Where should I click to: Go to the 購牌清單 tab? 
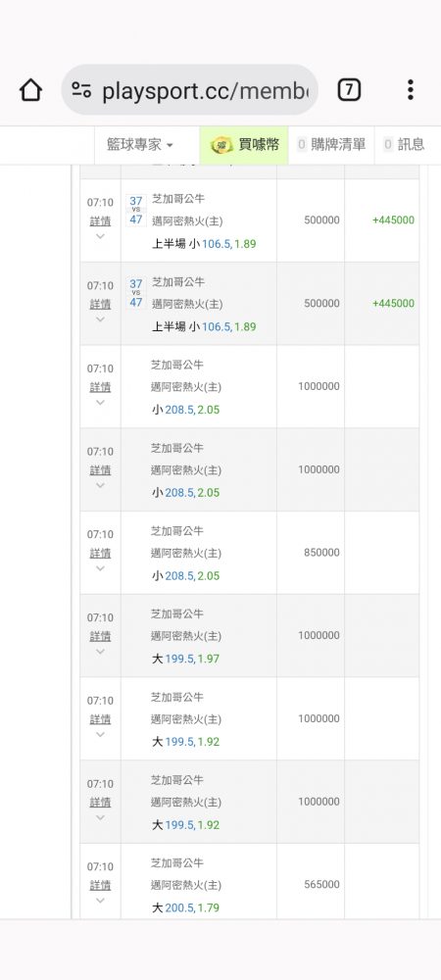click(338, 145)
